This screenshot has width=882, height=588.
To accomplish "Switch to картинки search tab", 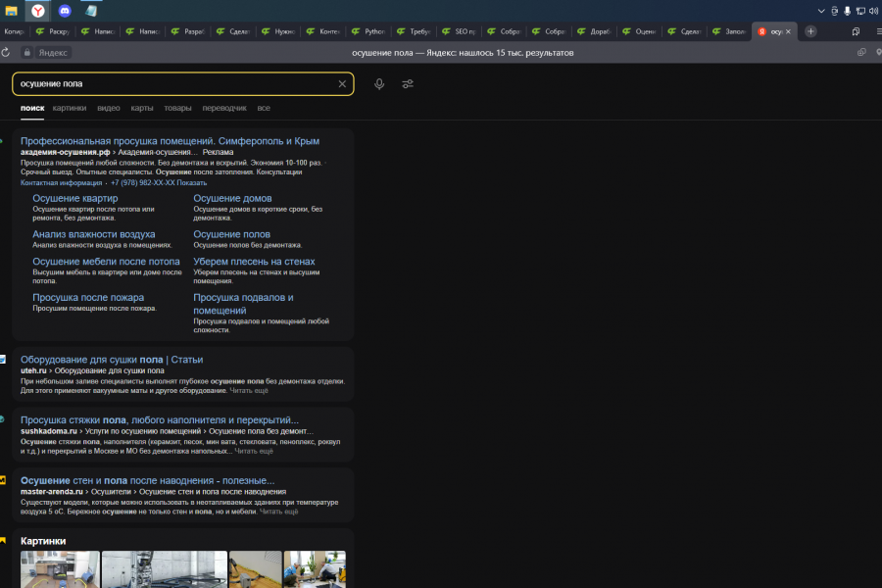I will click(70, 108).
